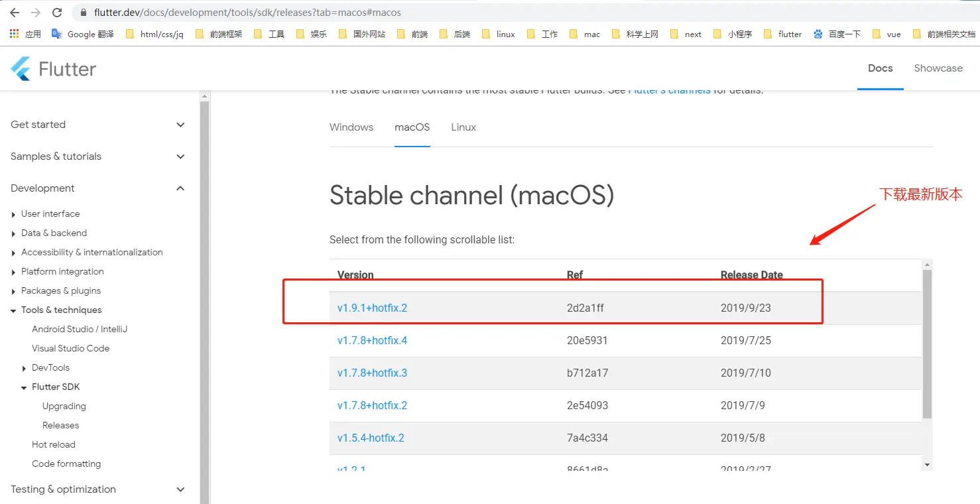
Task: Expand the Testing & optimization section
Action: (180, 489)
